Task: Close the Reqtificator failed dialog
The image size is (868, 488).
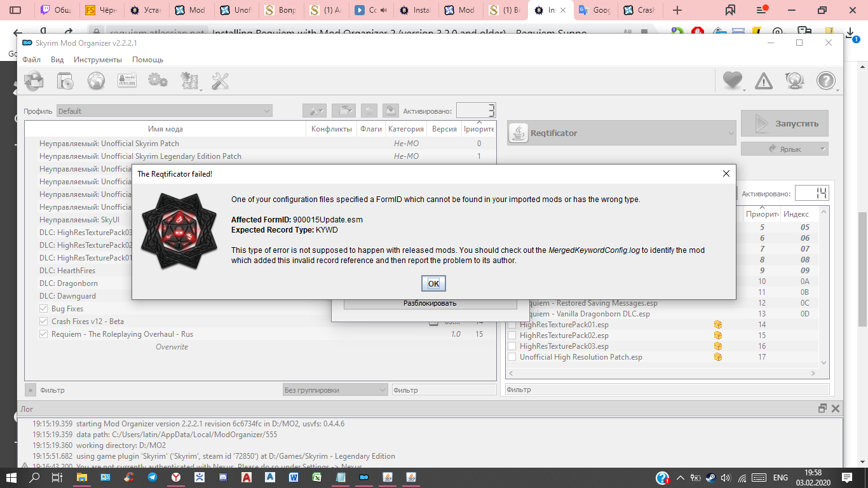Action: click(x=726, y=173)
